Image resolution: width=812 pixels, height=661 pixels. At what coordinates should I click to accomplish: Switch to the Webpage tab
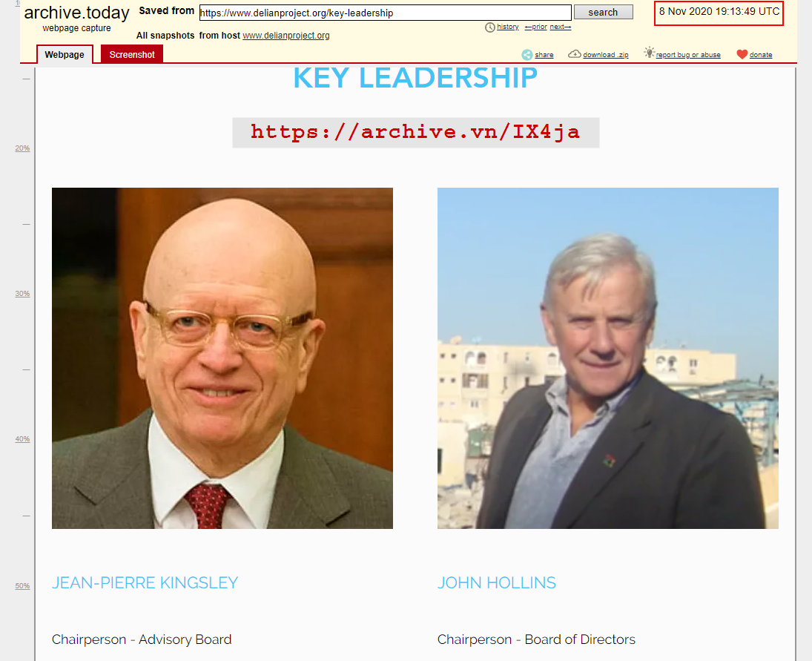pyautogui.click(x=65, y=54)
